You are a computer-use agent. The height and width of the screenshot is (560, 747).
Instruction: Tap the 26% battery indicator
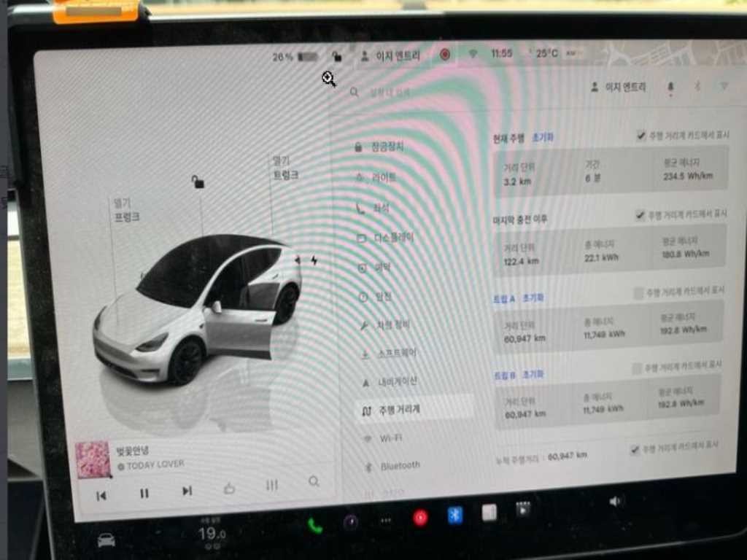[x=295, y=57]
